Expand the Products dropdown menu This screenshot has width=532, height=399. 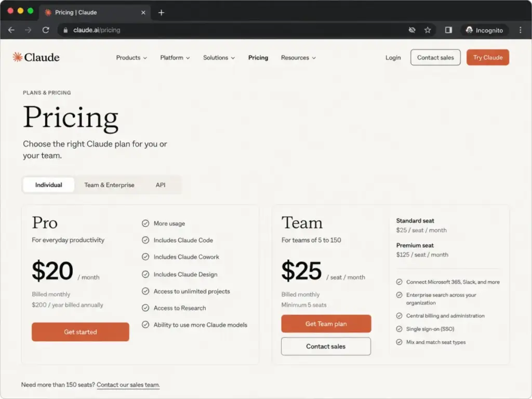(x=131, y=58)
